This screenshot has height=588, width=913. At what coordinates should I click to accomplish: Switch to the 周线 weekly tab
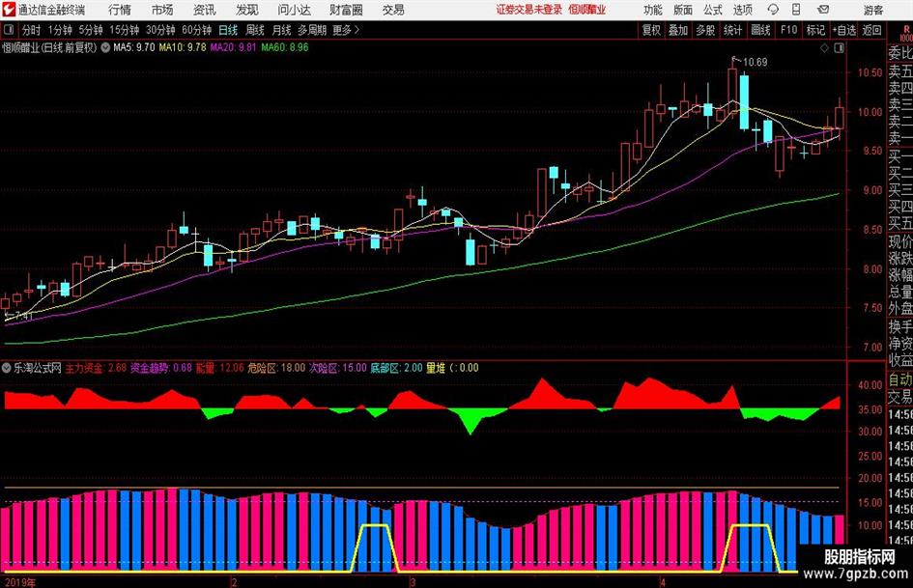pyautogui.click(x=255, y=30)
